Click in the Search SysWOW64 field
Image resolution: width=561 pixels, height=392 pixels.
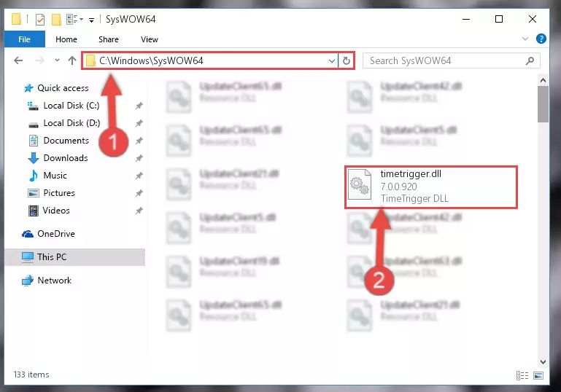coord(446,60)
